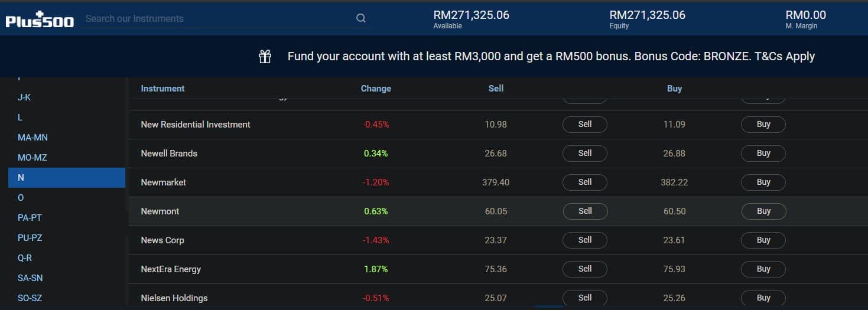Screen dimensions: 868x310
Task: Click NextEra Energy sell price 75.36
Action: 496,269
